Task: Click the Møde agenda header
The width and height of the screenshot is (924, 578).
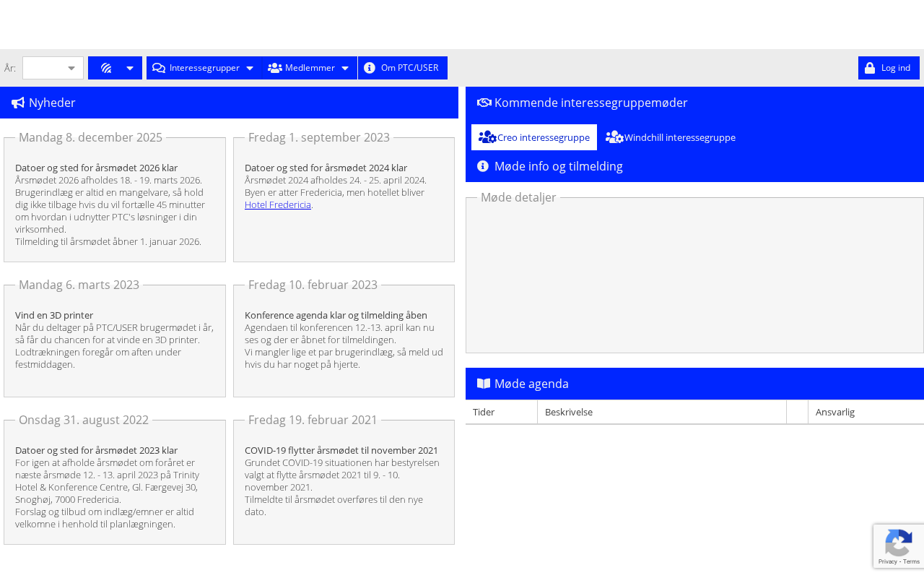Action: coord(694,384)
